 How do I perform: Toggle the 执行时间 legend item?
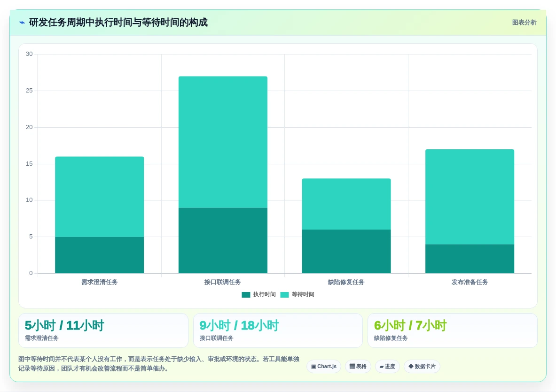pyautogui.click(x=258, y=295)
